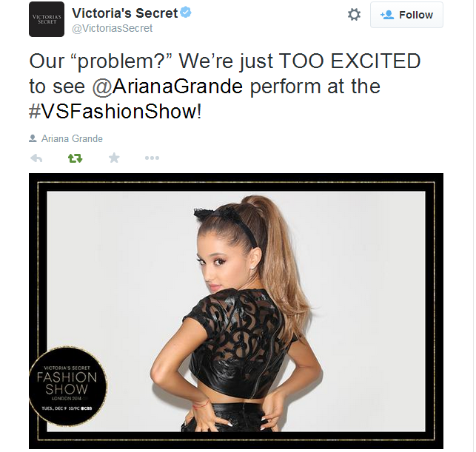Viewport: 476px width, 452px height.
Task: Click the blue verified badge
Action: 186,13
